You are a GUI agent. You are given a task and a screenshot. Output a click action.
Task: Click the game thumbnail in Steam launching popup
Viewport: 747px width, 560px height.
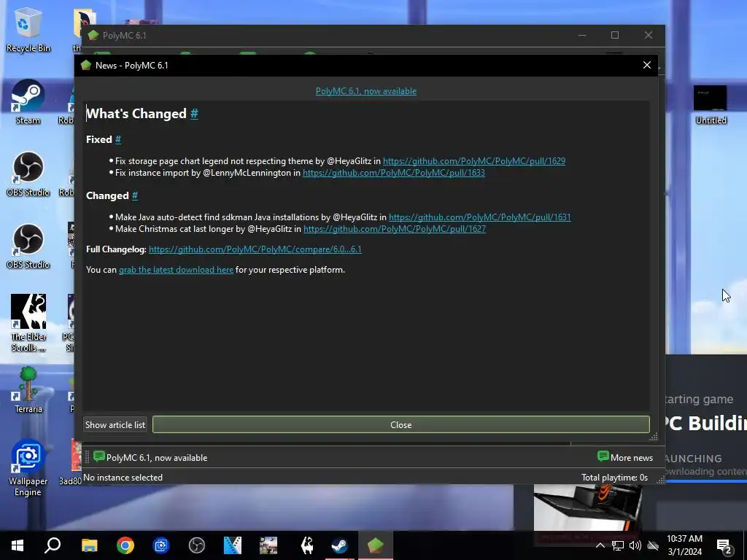pyautogui.click(x=587, y=507)
